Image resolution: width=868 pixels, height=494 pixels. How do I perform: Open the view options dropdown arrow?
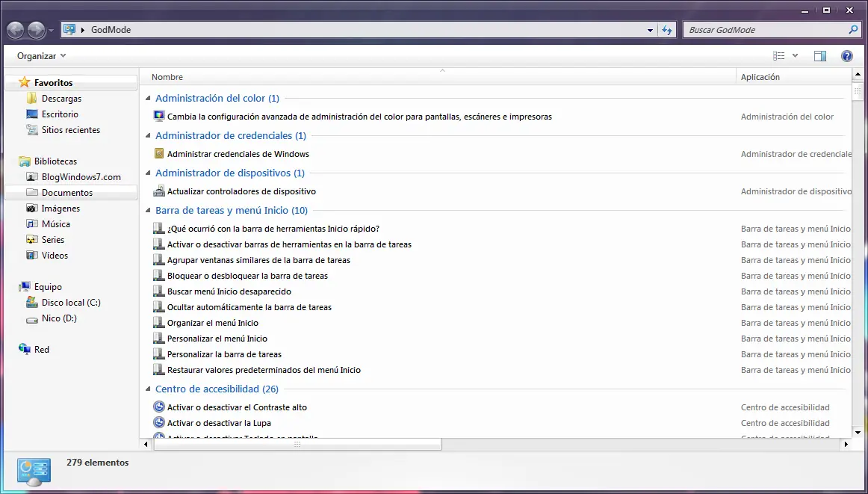pyautogui.click(x=795, y=55)
